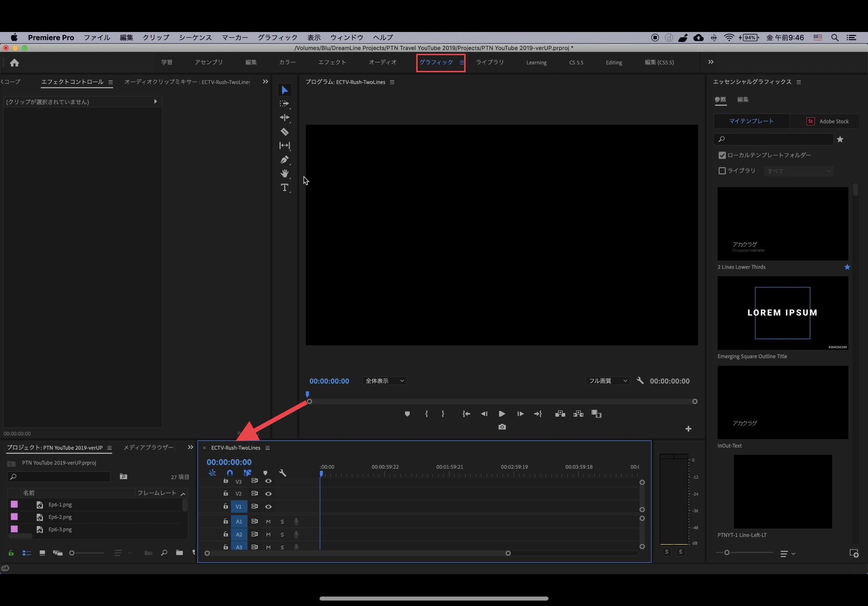
Task: Switch to the エフェクト workspace tab
Action: 331,62
